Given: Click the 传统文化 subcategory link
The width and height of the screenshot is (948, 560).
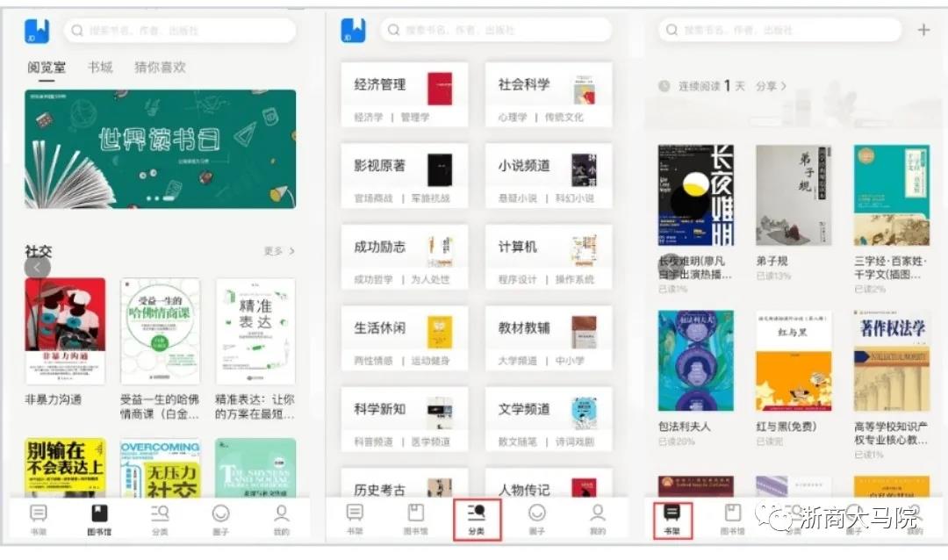Looking at the screenshot, I should [564, 117].
